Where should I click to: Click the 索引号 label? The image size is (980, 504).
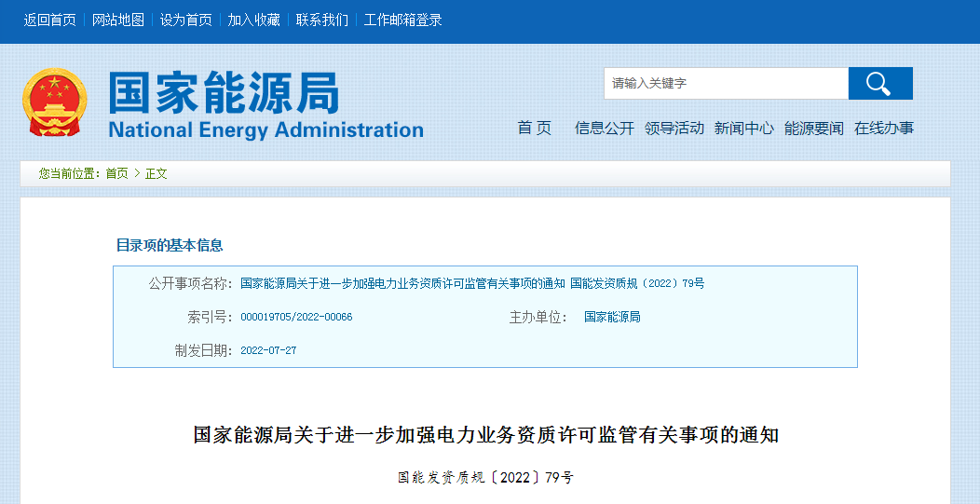tap(210, 317)
